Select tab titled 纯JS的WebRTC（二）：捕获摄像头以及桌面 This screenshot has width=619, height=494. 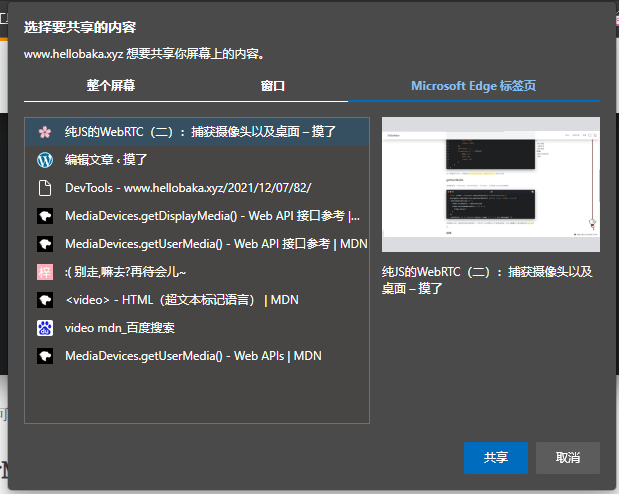pos(197,132)
